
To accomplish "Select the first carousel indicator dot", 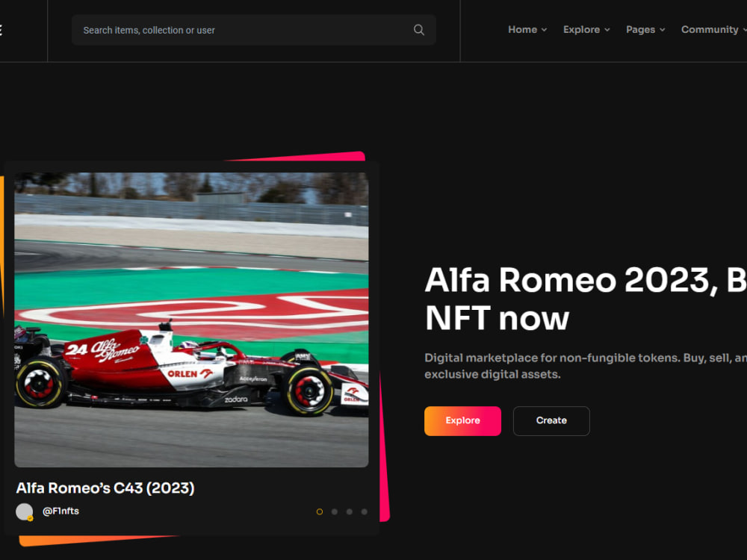I will [x=319, y=511].
